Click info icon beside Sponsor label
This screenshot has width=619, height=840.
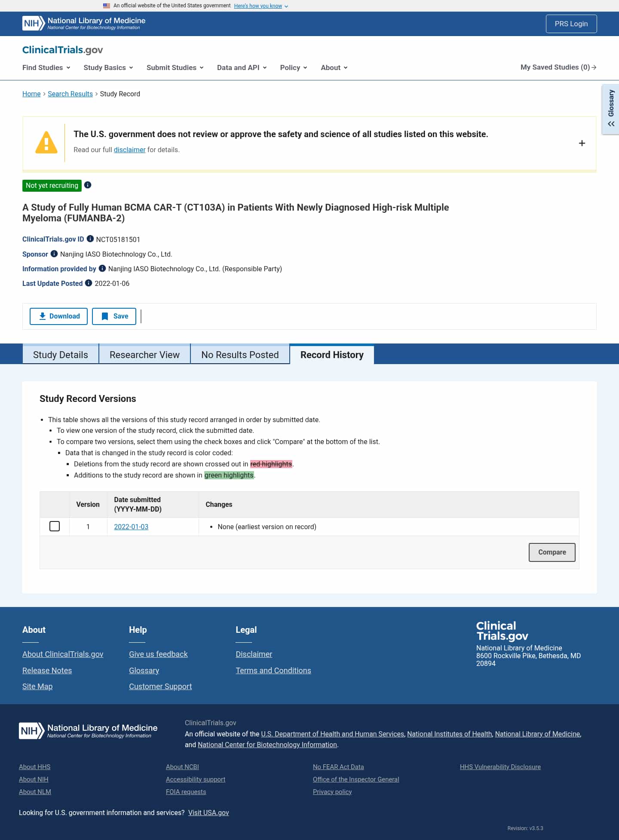tap(54, 254)
